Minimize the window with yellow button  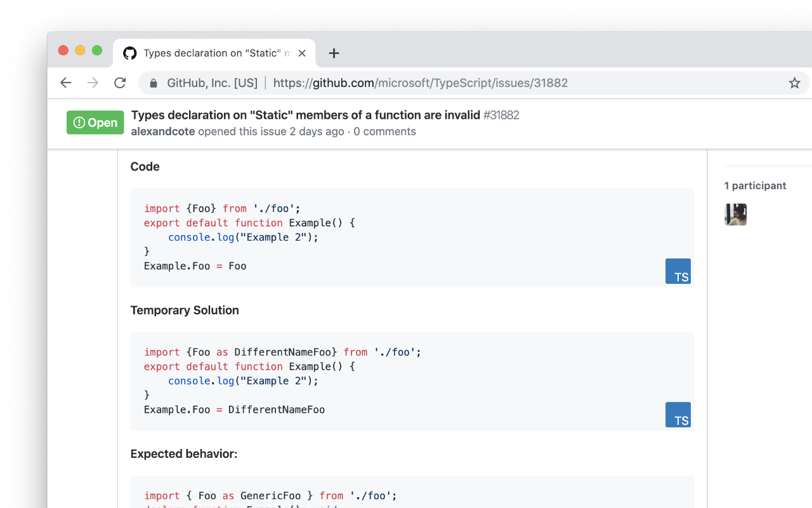pyautogui.click(x=80, y=51)
